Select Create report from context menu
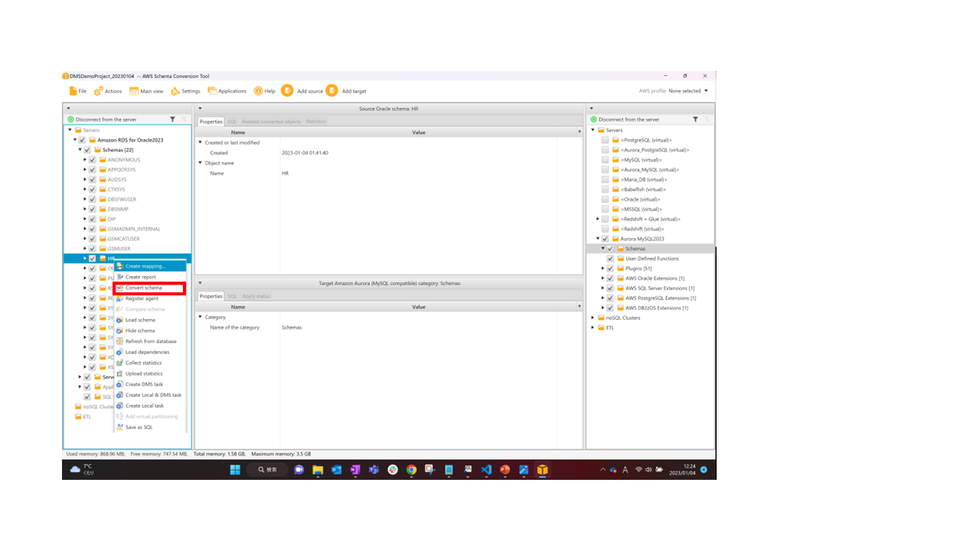The image size is (980, 551). pyautogui.click(x=150, y=277)
